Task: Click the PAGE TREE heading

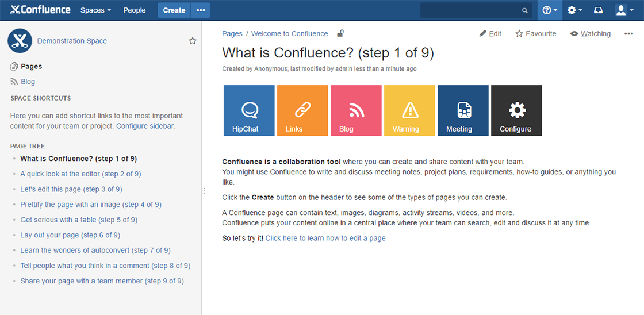Action: (x=28, y=146)
